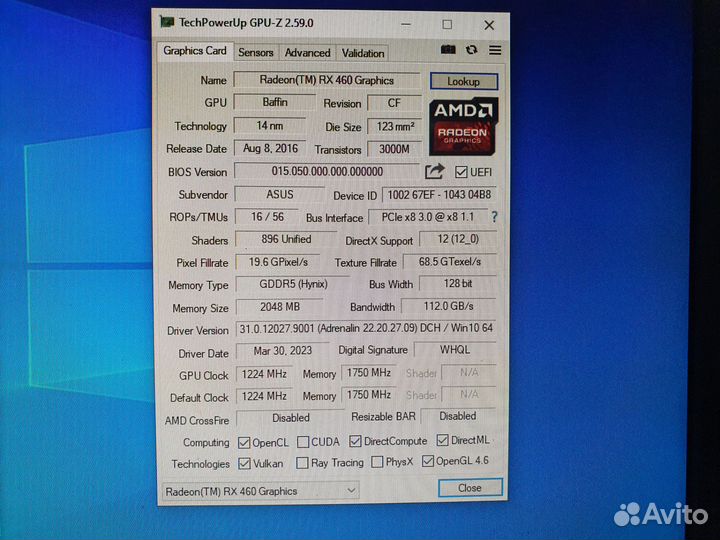Image resolution: width=720 pixels, height=540 pixels.
Task: Toggle the OpenCL checkbox
Action: (244, 443)
